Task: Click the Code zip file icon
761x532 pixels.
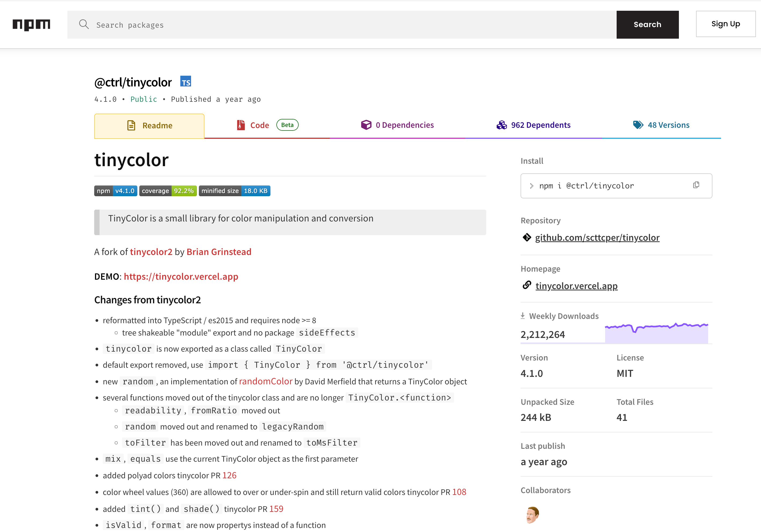Action: [241, 125]
